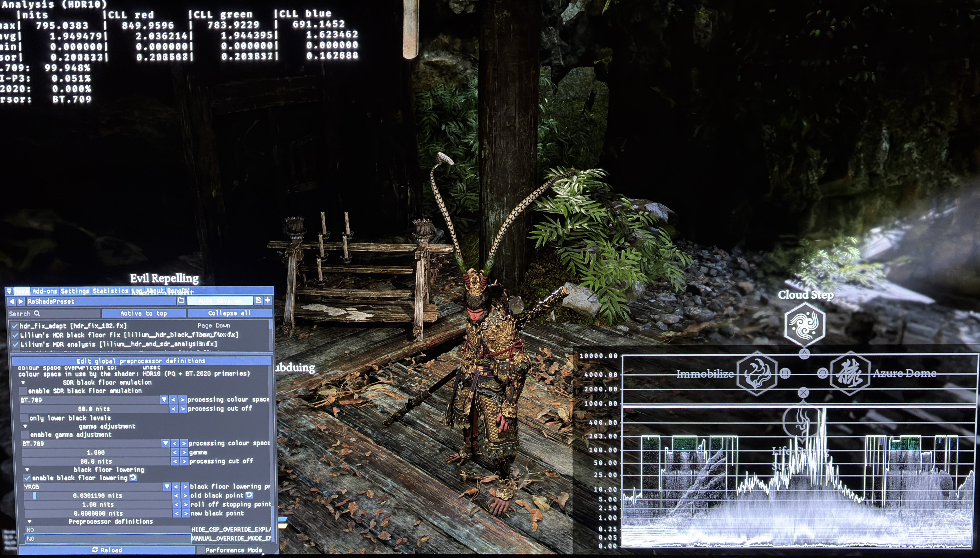Screen dimensions: 980x558
Task: Click the Search effects field
Action: (54, 313)
